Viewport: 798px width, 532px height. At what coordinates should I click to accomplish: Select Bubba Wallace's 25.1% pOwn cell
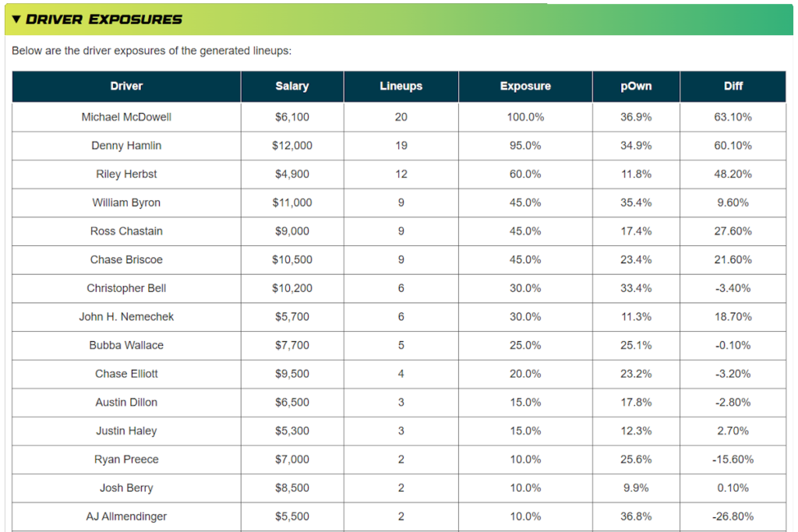click(x=636, y=345)
